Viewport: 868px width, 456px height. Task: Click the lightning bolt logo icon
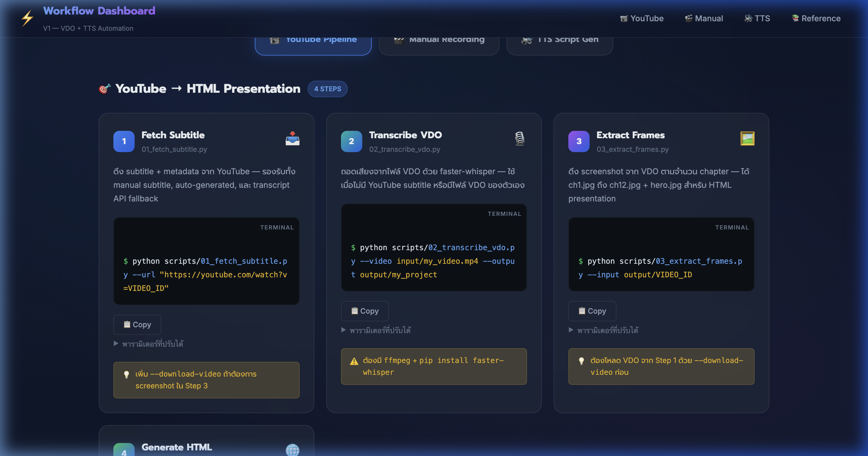point(27,18)
